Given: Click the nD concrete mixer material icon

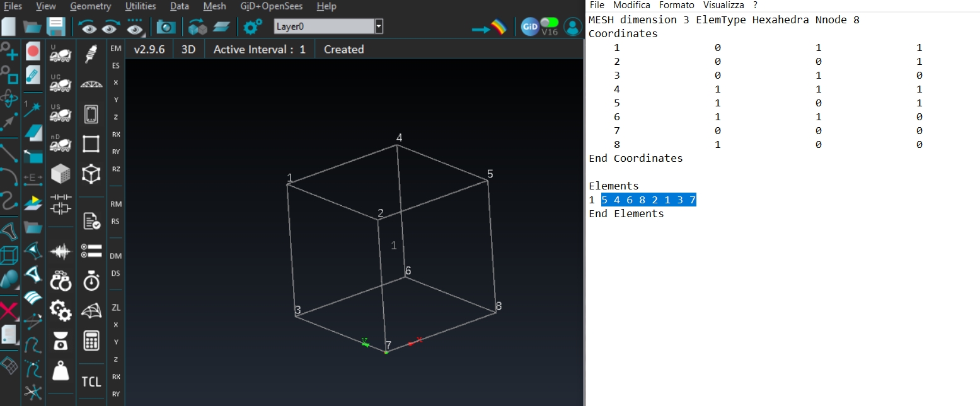Looking at the screenshot, I should (x=61, y=144).
